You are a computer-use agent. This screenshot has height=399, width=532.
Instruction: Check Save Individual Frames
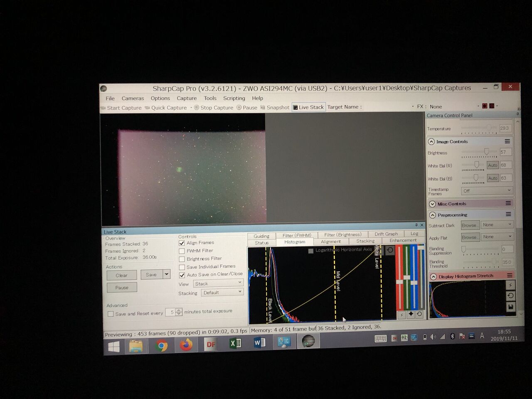point(182,267)
